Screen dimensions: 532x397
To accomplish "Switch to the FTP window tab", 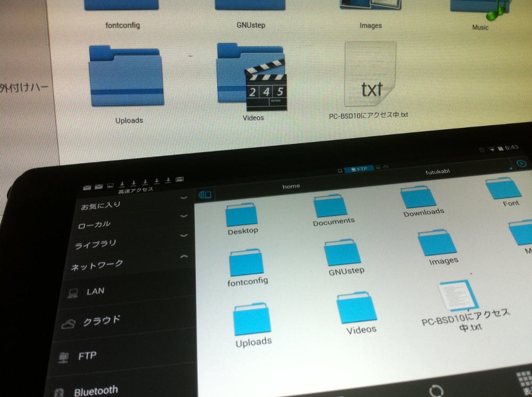I will tap(359, 168).
